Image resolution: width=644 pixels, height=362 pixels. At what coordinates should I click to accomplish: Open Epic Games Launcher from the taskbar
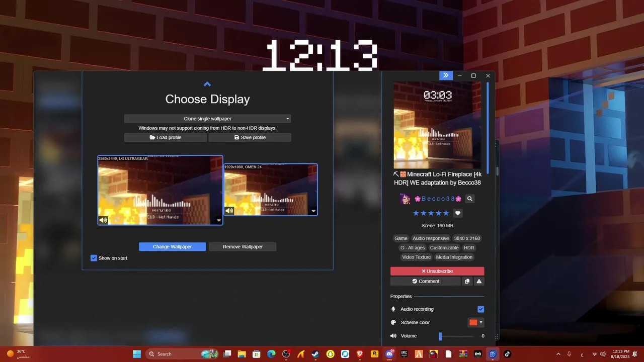pos(404,354)
